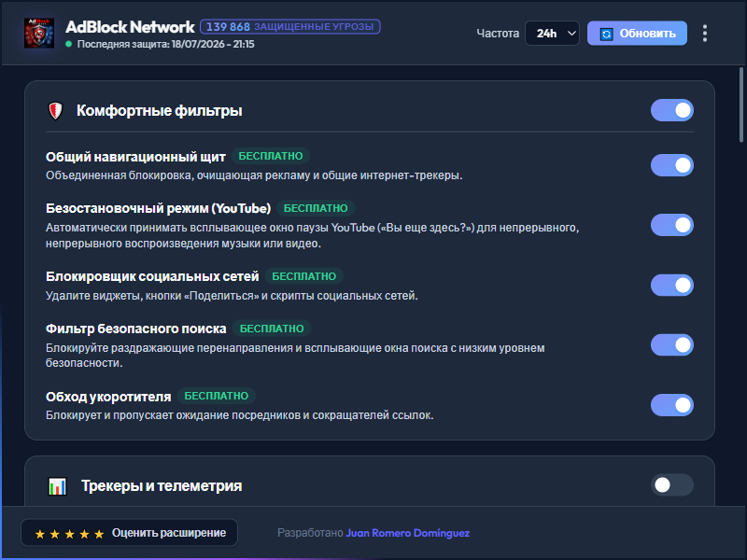Click БЕСПЛАТНО badge next to Фильтр безопасного поиска
This screenshot has height=560, width=747.
tap(272, 329)
